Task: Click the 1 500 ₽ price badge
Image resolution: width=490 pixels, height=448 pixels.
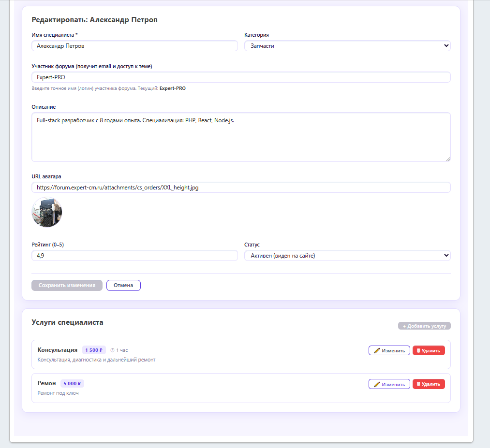Action: coord(94,350)
